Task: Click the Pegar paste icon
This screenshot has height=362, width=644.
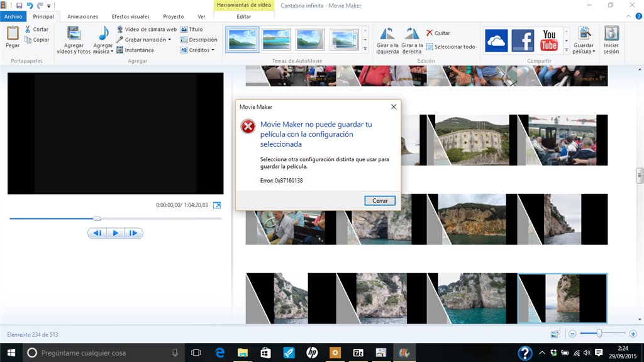Action: 13,33
